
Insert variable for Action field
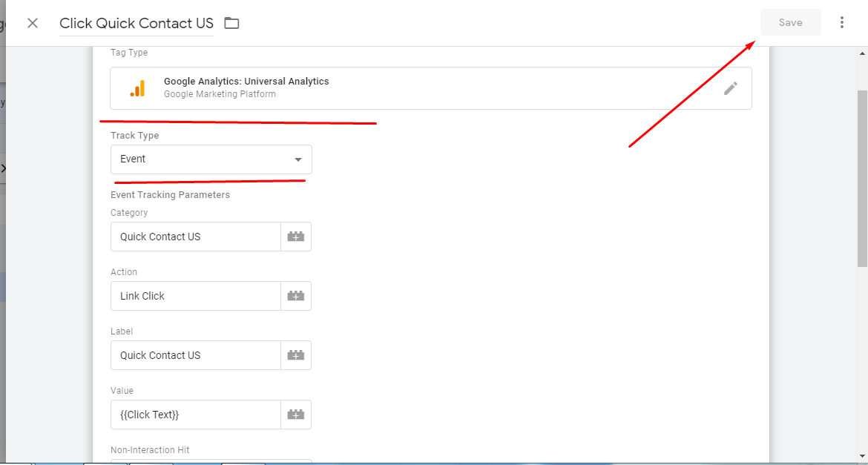(x=296, y=296)
